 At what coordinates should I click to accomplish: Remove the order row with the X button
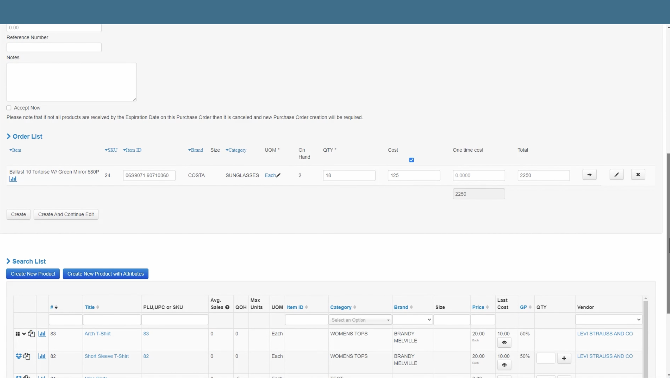pos(638,175)
